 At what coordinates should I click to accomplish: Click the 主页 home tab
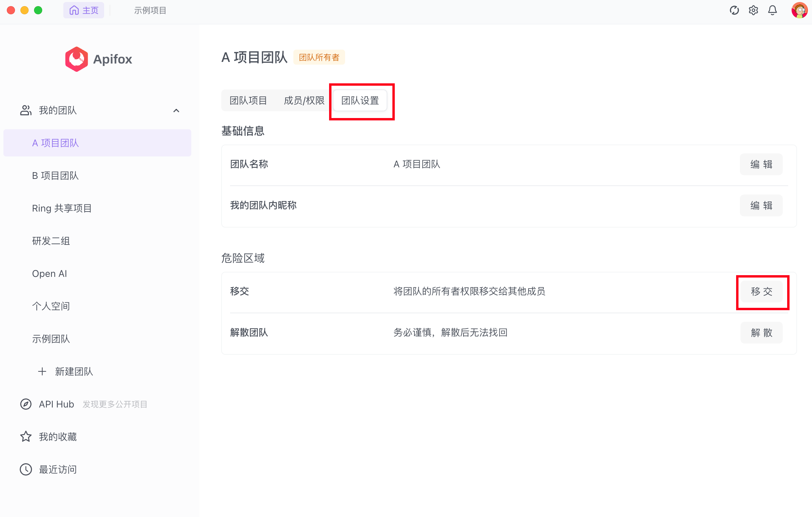[x=84, y=11]
